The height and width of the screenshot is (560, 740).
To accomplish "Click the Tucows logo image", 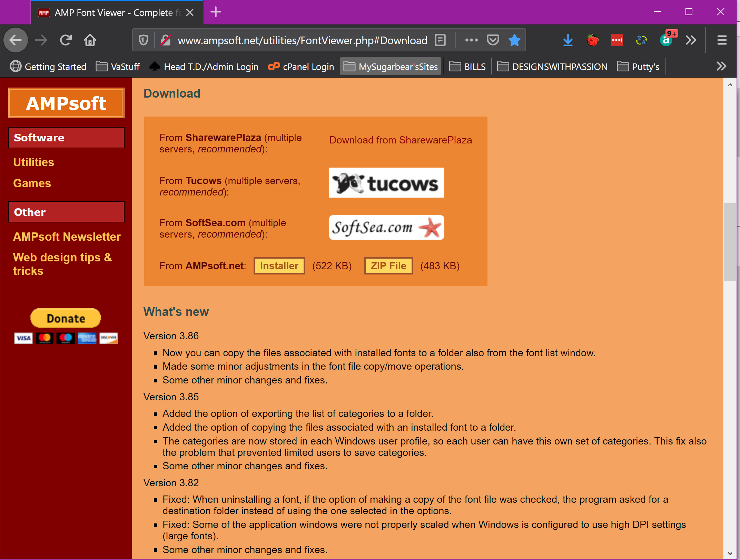I will (386, 183).
